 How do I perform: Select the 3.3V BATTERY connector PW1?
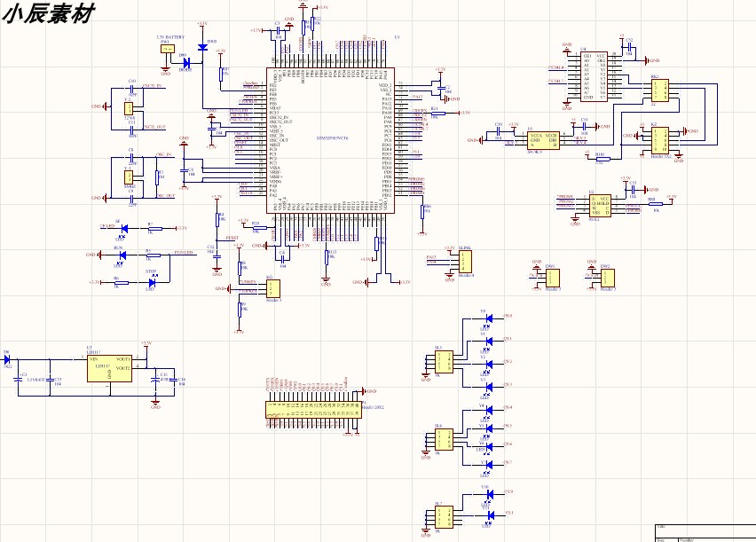(x=168, y=49)
